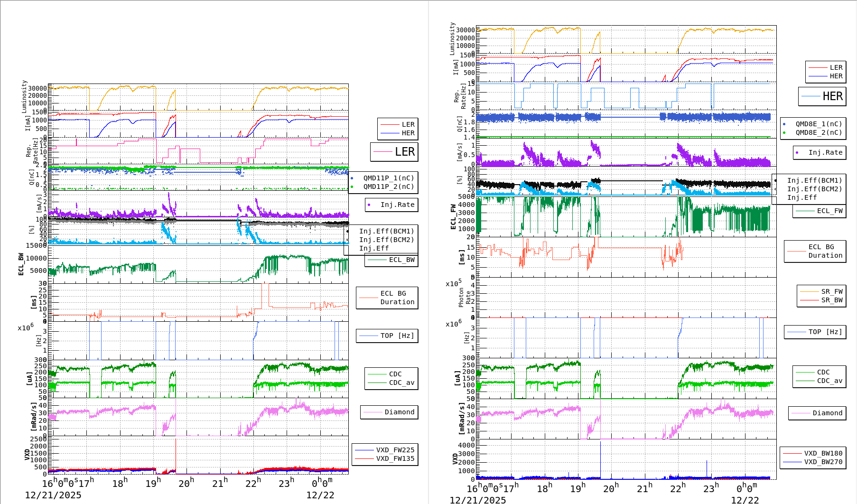
Task: Click the ECL_FW legend box
Action: pos(820,211)
